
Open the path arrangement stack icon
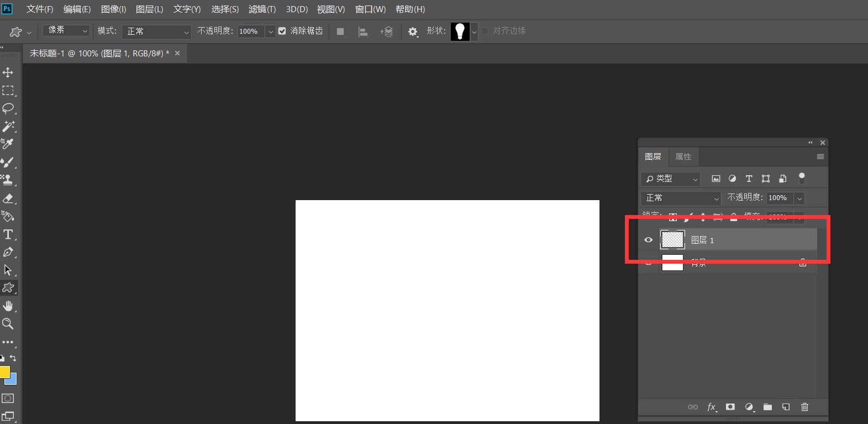(387, 32)
